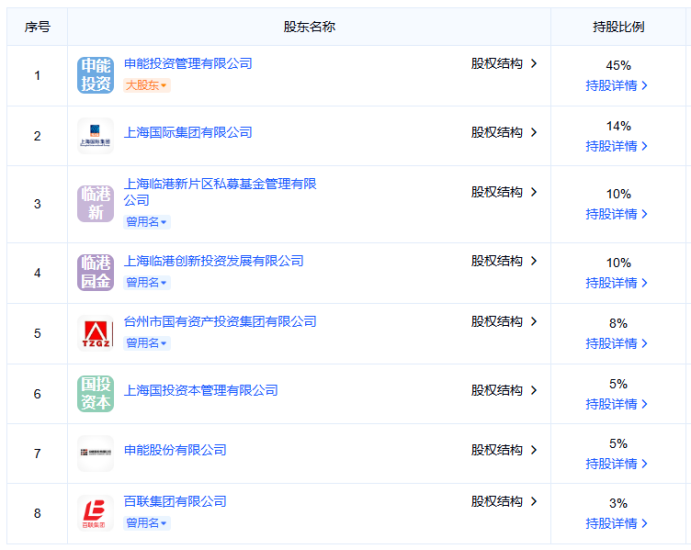This screenshot has width=691, height=550.
Task: View 股权结构 for 上海临港创新投资发展
Action: [x=504, y=261]
